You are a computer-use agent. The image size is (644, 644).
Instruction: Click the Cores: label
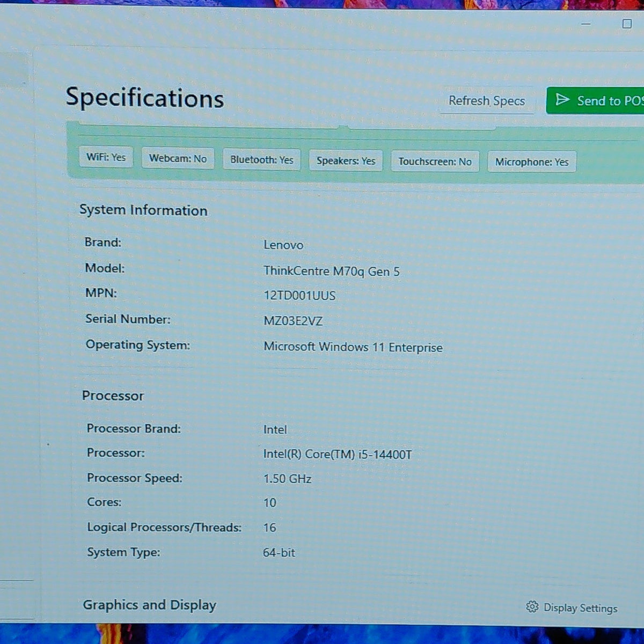pos(104,502)
